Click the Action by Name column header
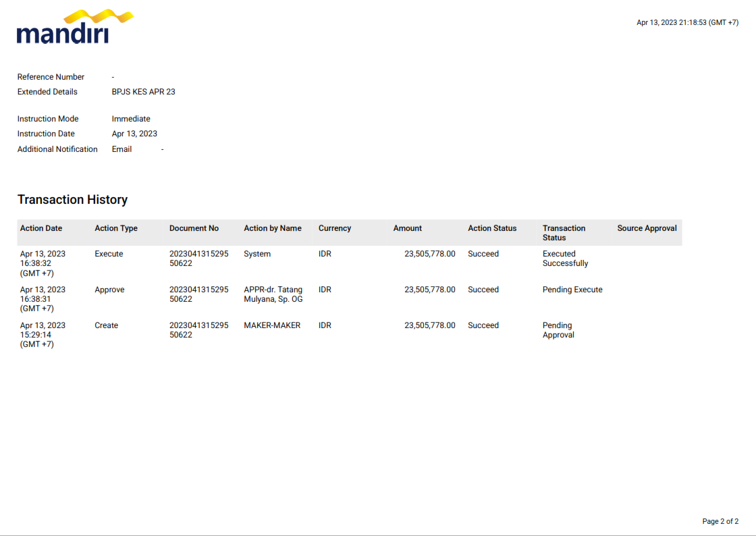The width and height of the screenshot is (756, 536). (x=273, y=228)
